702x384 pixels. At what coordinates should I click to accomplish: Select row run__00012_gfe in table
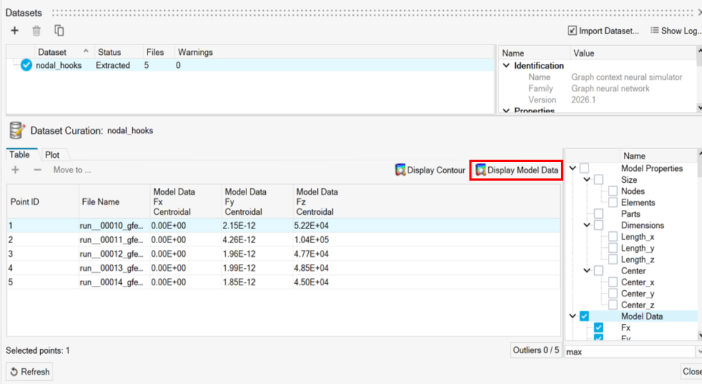click(283, 254)
